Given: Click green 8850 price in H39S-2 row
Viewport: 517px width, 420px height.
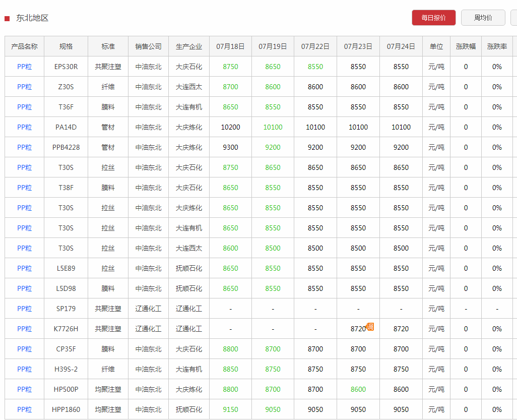Looking at the screenshot, I should coord(230,369).
